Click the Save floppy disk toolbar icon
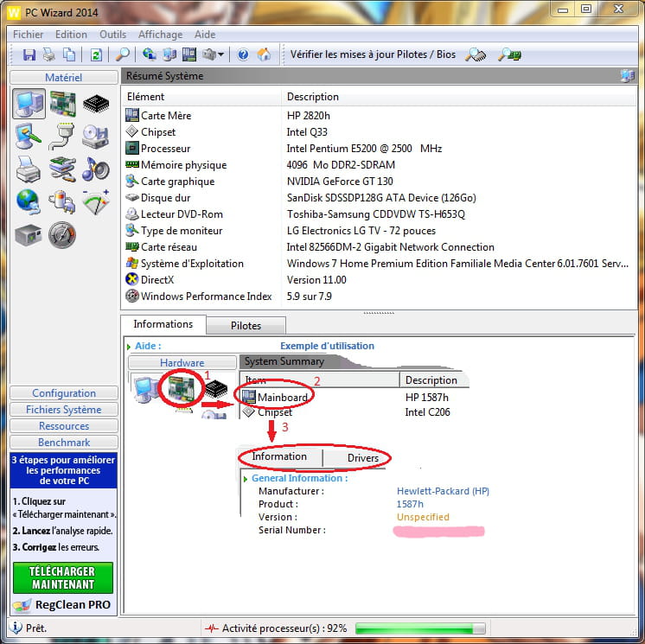Screen dimensions: 645x644 pos(29,54)
